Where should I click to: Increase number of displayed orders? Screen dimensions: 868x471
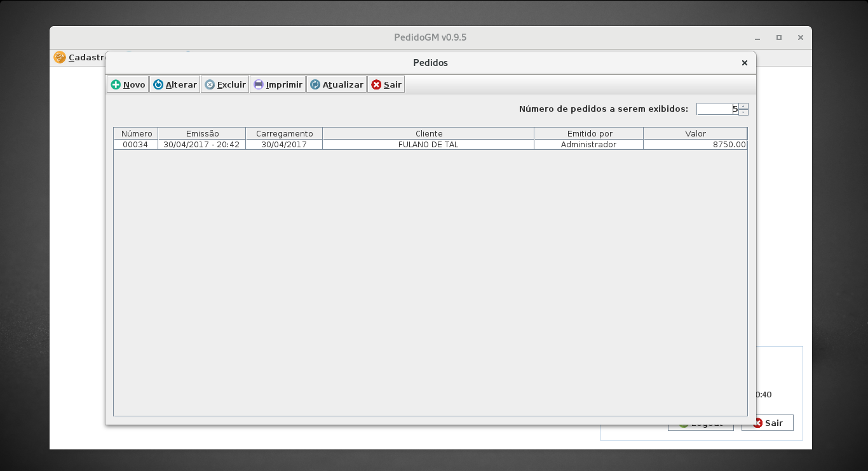(743, 106)
